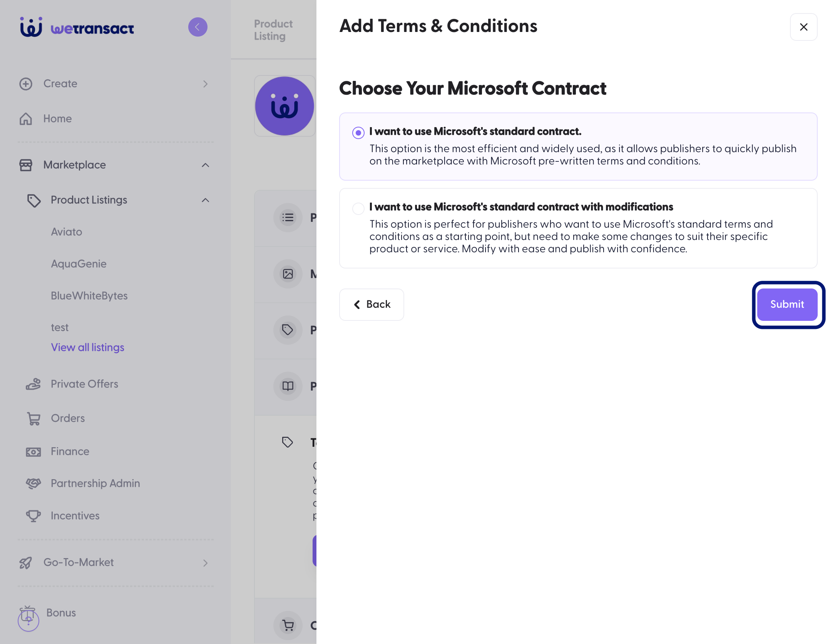Click the Create plus-circle icon
840x644 pixels.
26,84
